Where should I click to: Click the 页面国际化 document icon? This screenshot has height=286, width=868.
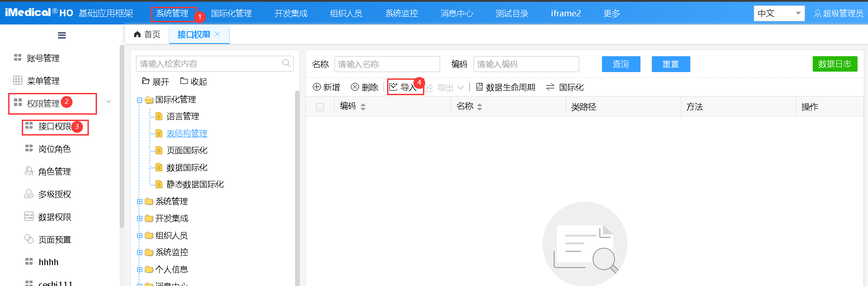(x=159, y=150)
